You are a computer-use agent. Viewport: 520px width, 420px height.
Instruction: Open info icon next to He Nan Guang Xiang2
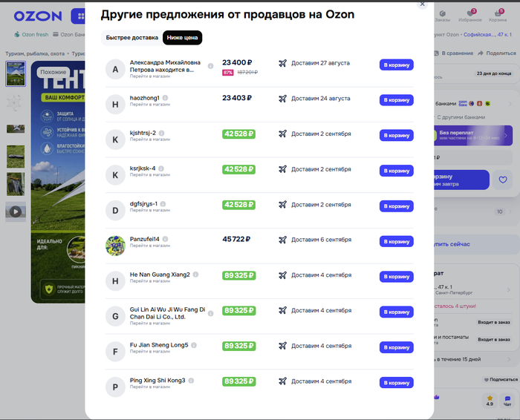195,275
